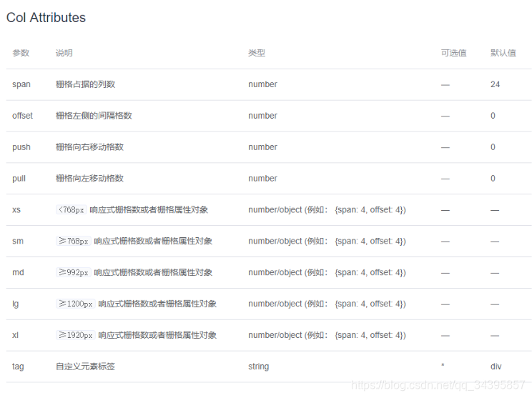This screenshot has width=532, height=398.
Task: Click the 'Col Attributes' heading
Action: [x=46, y=18]
